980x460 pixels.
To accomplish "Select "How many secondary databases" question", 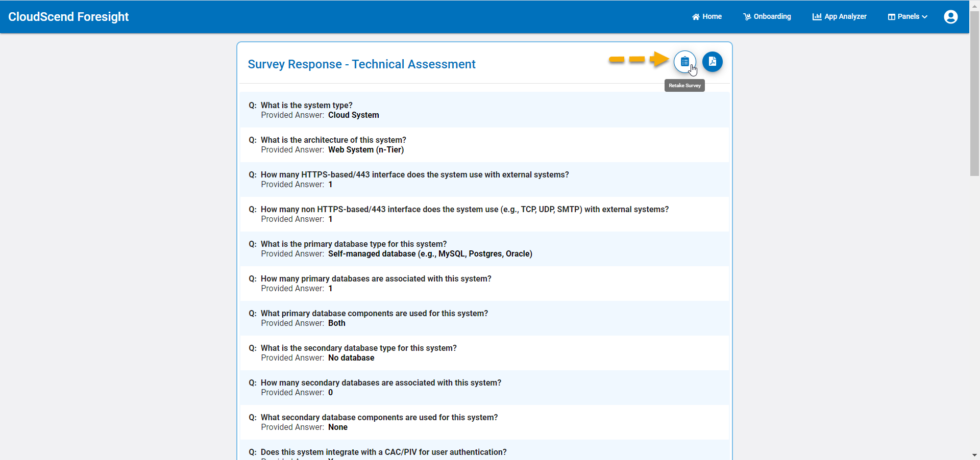I will (381, 383).
